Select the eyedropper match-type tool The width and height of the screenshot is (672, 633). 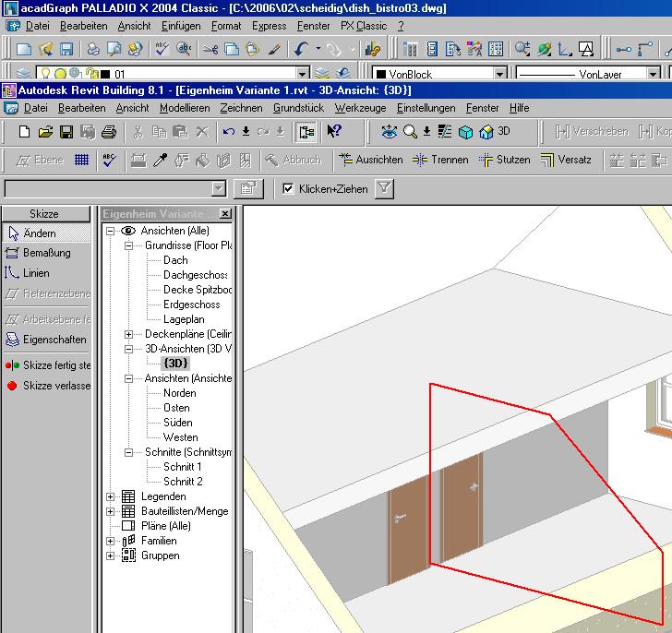click(x=161, y=161)
